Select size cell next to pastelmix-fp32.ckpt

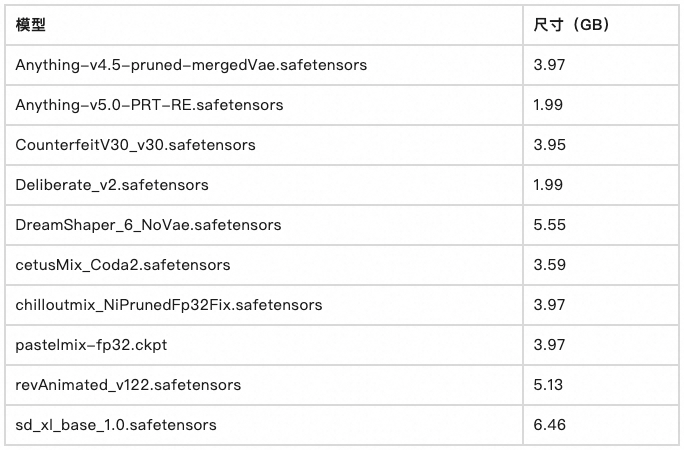(550, 345)
